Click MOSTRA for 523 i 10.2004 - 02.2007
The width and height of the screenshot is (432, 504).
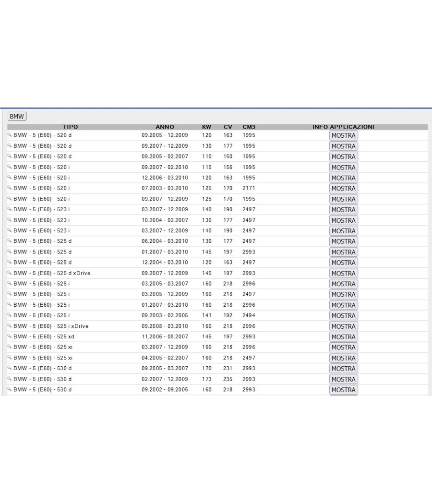[343, 220]
